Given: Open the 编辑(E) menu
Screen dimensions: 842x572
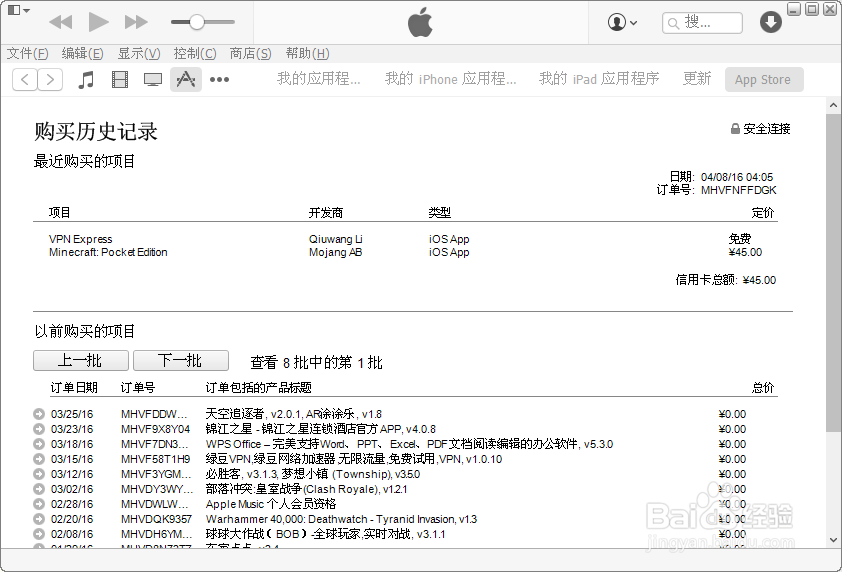Looking at the screenshot, I should [x=82, y=54].
